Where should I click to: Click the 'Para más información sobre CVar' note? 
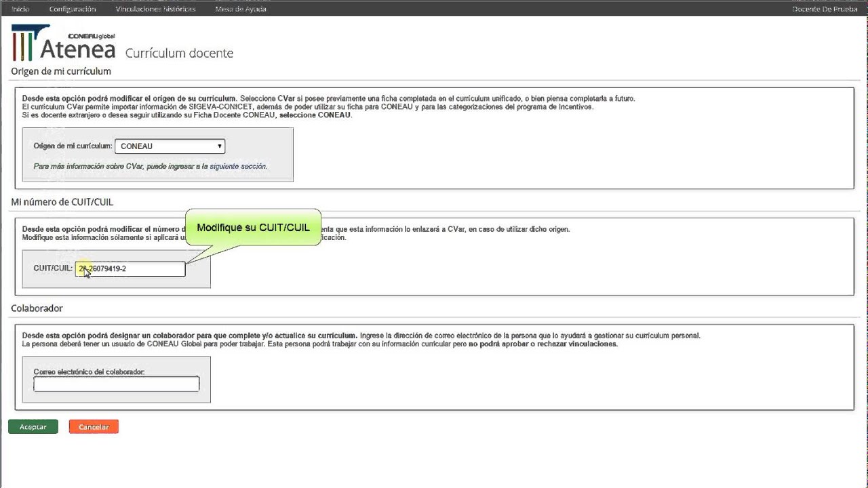(150, 166)
